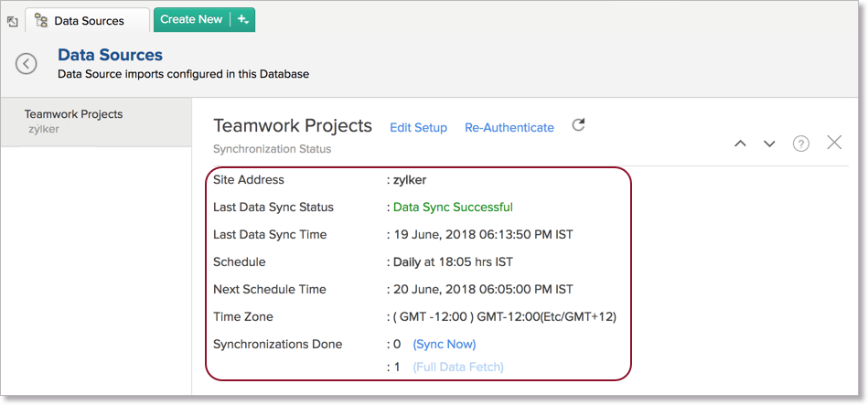Go to next data source with down chevron
868x405 pixels.
pos(769,144)
